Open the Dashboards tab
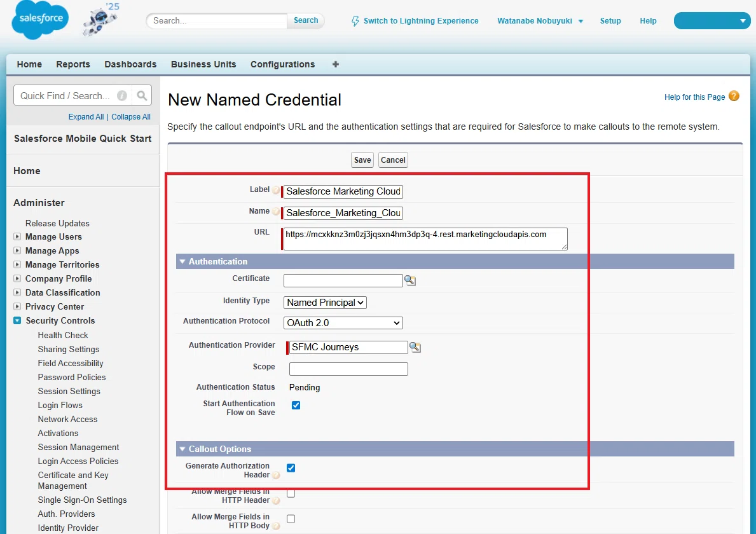The width and height of the screenshot is (756, 534). coord(130,64)
